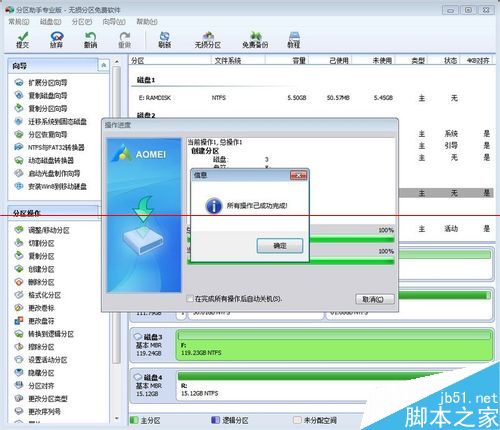
Task: Start 迁移系统到固态磁盘 wizard
Action: tap(51, 122)
